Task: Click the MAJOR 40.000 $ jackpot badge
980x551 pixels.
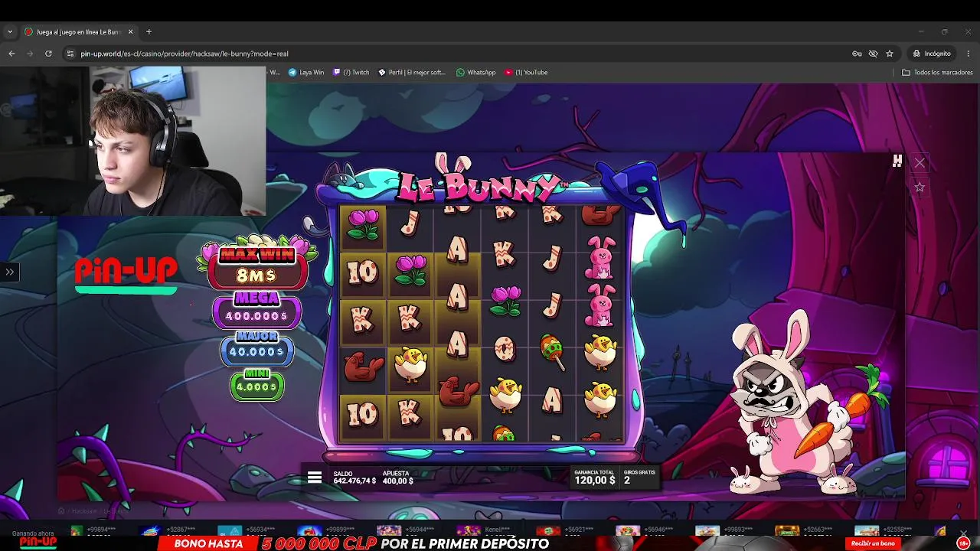Action: coord(257,348)
